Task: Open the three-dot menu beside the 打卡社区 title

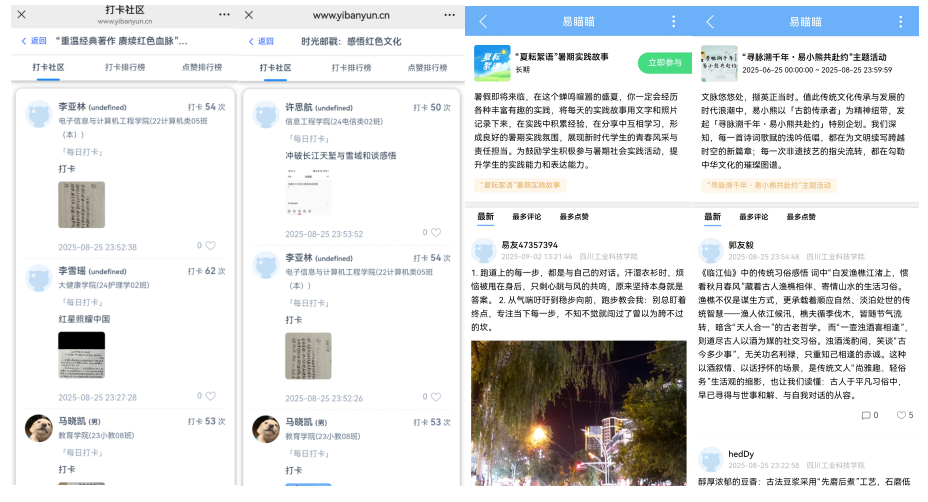Action: click(224, 15)
